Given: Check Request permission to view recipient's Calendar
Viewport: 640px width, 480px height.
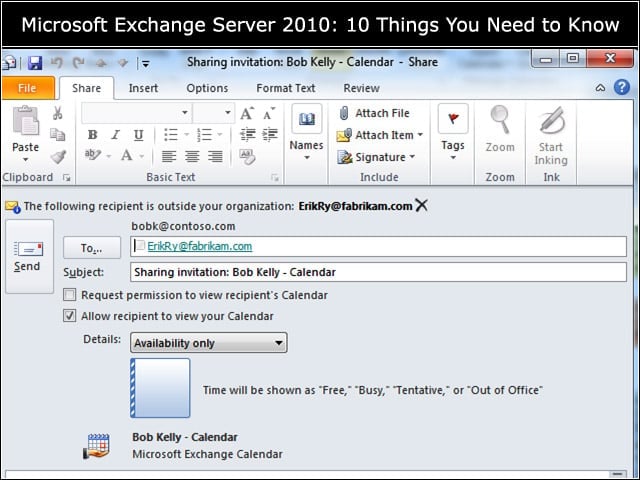Looking at the screenshot, I should [70, 295].
